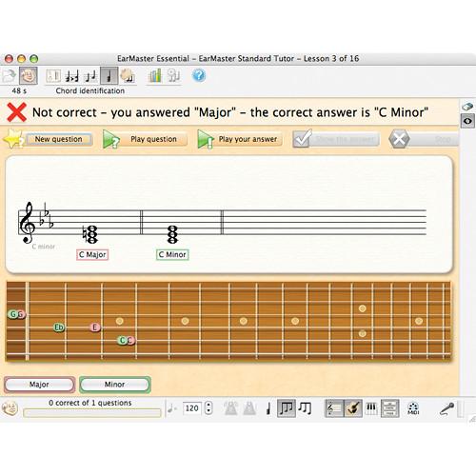Select the chord identification exercise icon

(x=109, y=76)
